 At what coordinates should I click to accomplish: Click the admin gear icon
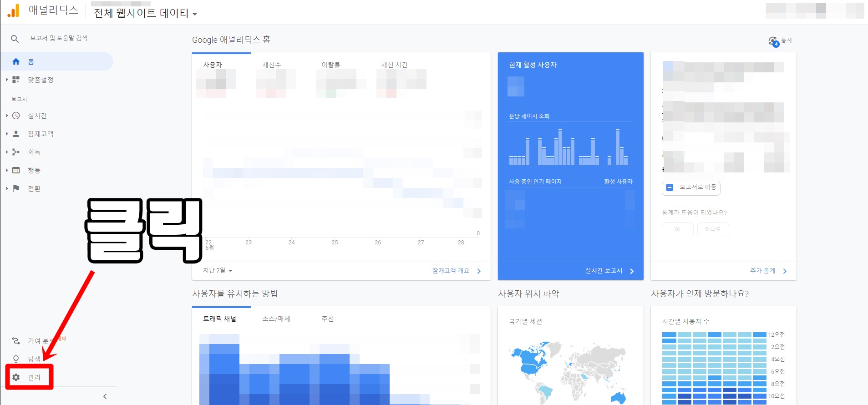click(x=16, y=377)
